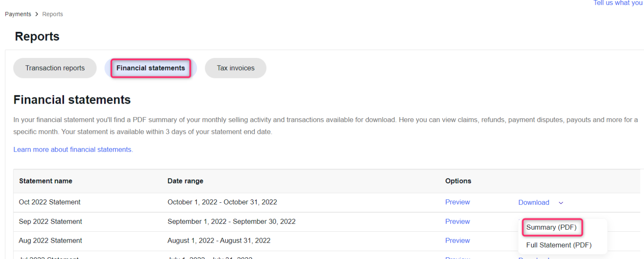644x259 pixels.
Task: Open the Tax invoices tab
Action: [235, 68]
